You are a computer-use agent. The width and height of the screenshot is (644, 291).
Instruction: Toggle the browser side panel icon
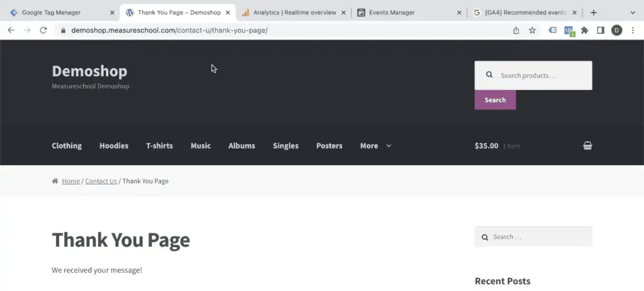tap(601, 30)
